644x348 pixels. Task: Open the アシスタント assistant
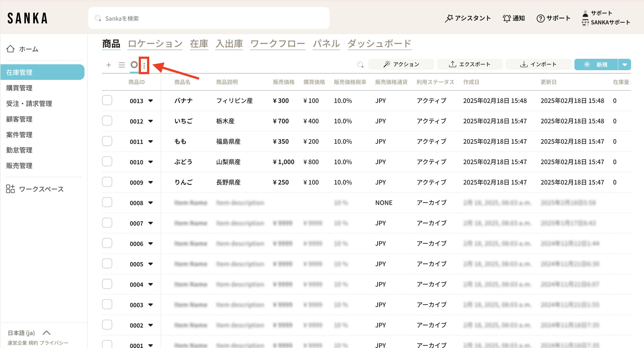(468, 18)
